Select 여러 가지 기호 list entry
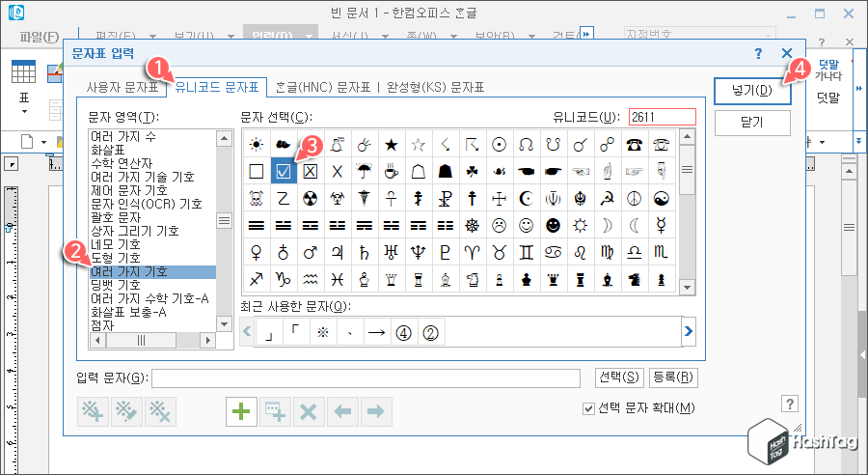Image resolution: width=868 pixels, height=475 pixels. [x=152, y=271]
